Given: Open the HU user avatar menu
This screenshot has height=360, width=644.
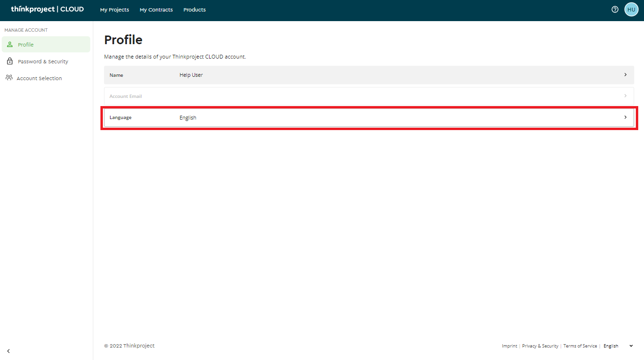Looking at the screenshot, I should click(x=631, y=9).
